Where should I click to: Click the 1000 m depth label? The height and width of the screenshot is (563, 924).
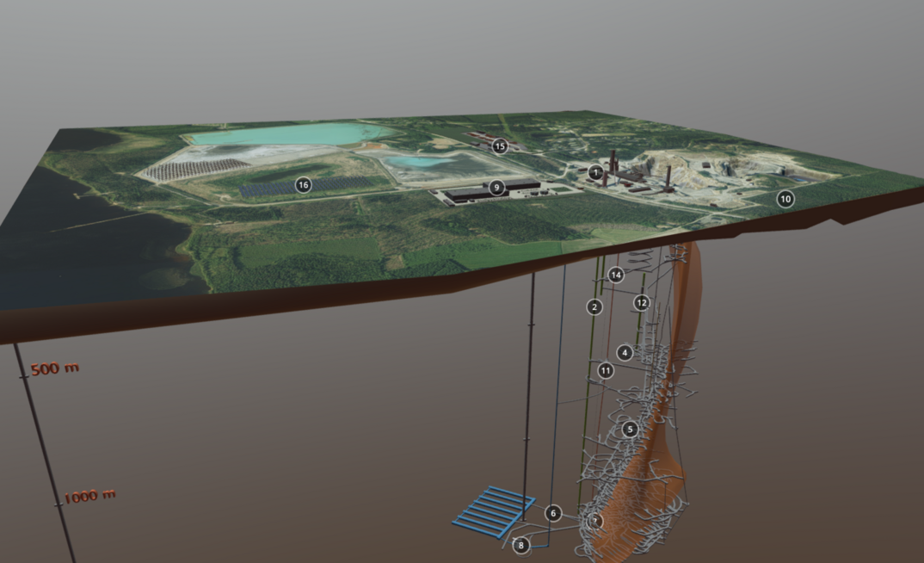[89, 496]
